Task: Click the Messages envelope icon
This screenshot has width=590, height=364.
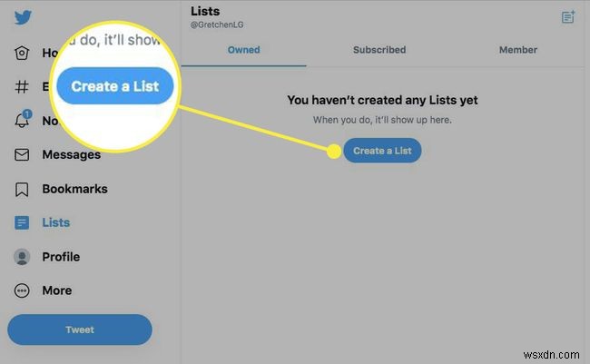Action: [23, 154]
